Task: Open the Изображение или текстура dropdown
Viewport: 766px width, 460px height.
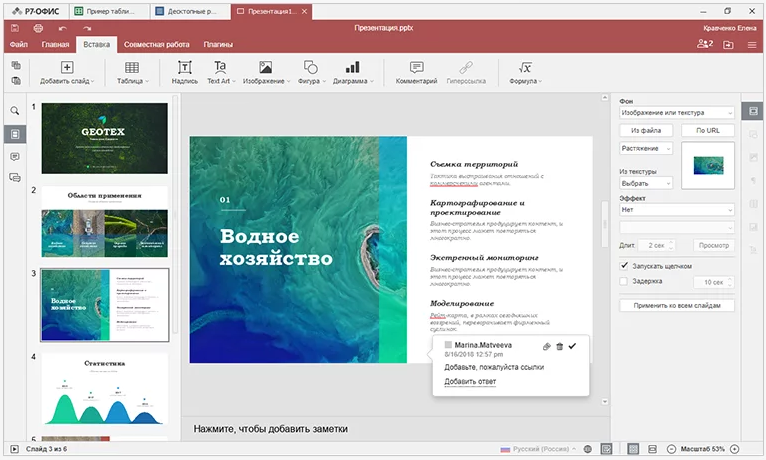Action: point(676,114)
